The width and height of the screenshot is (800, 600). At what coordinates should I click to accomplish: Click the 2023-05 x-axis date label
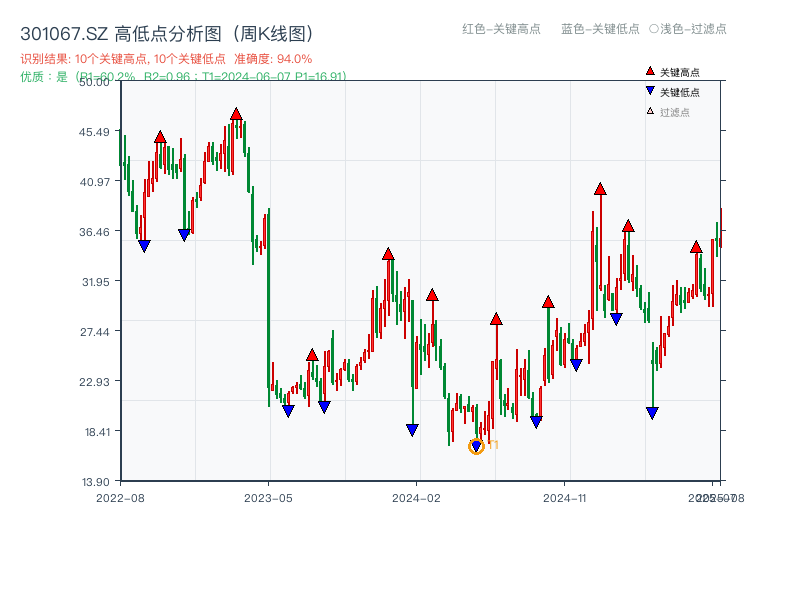tap(268, 498)
